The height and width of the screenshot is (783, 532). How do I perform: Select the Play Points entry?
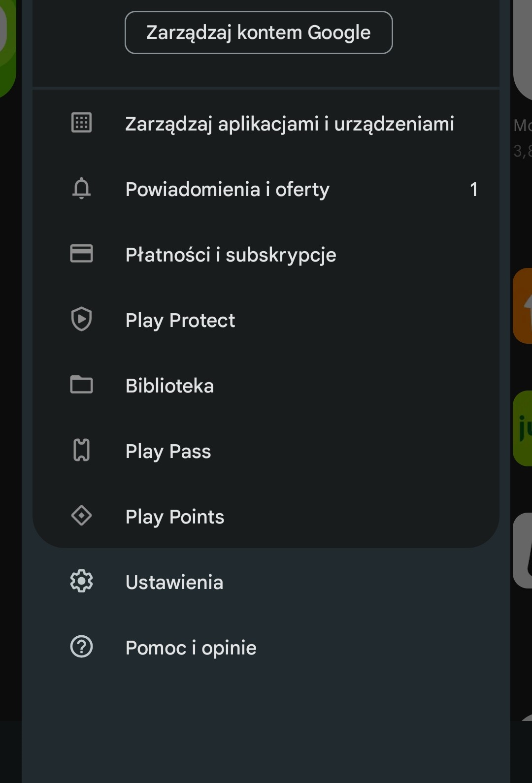[x=175, y=517]
